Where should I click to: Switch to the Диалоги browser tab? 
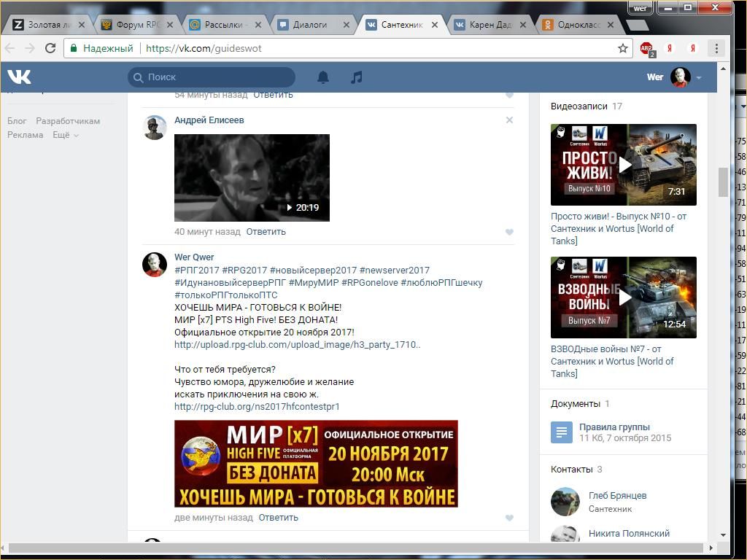[x=310, y=24]
